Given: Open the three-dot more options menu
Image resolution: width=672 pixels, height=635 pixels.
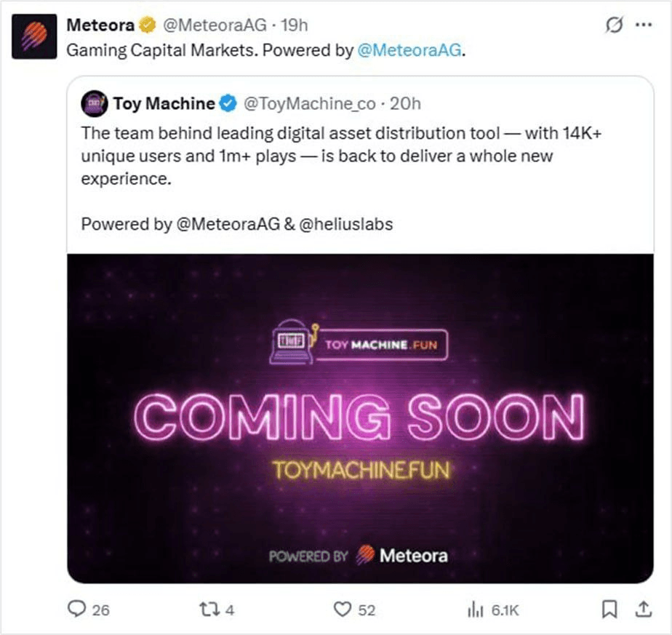Looking at the screenshot, I should point(644,25).
